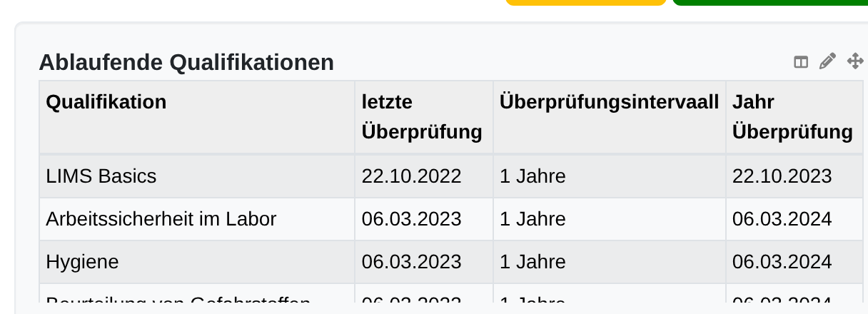Sort by Qualifikation column header
Viewport: 868px width, 314px height.
tap(106, 102)
